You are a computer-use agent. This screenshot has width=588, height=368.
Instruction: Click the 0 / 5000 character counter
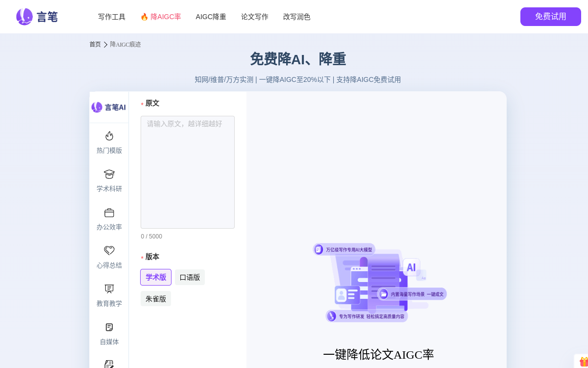pos(151,237)
